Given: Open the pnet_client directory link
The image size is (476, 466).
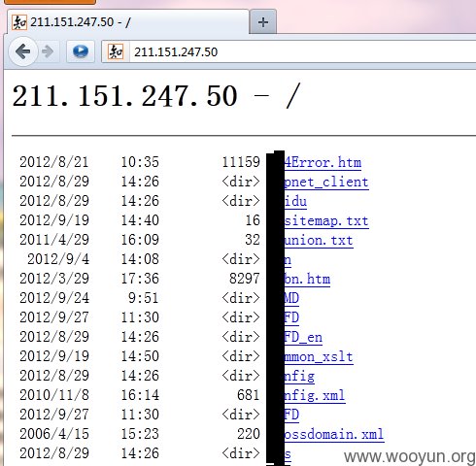Looking at the screenshot, I should coord(326,183).
